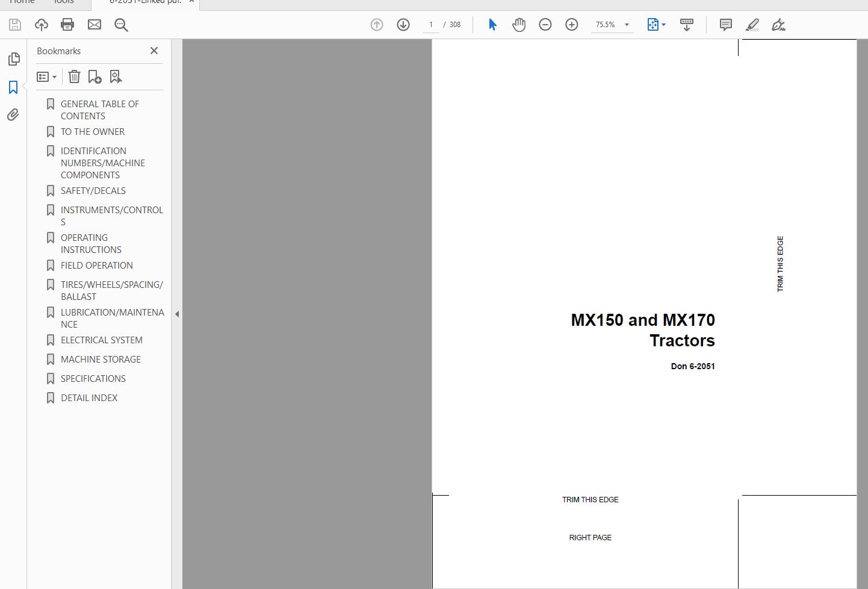This screenshot has height=589, width=868.
Task: Open ELECTRICAL SYSTEM bookmark
Action: pos(101,340)
